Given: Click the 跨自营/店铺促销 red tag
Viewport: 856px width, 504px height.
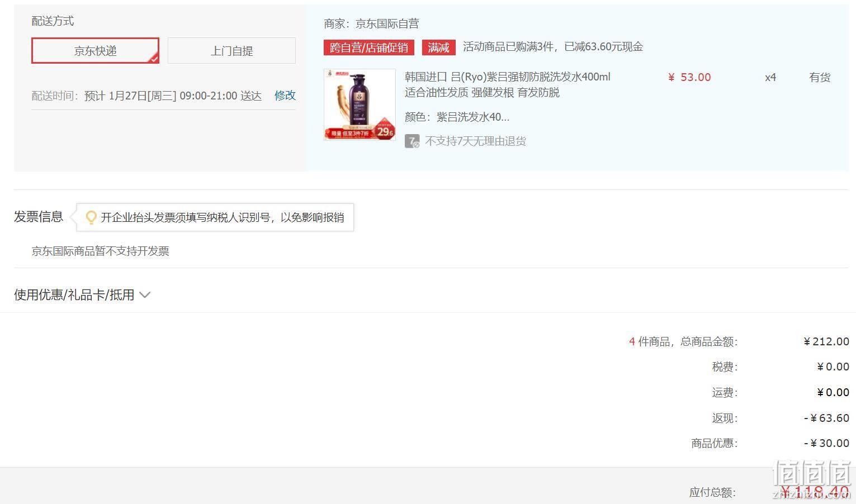Looking at the screenshot, I should pyautogui.click(x=369, y=47).
